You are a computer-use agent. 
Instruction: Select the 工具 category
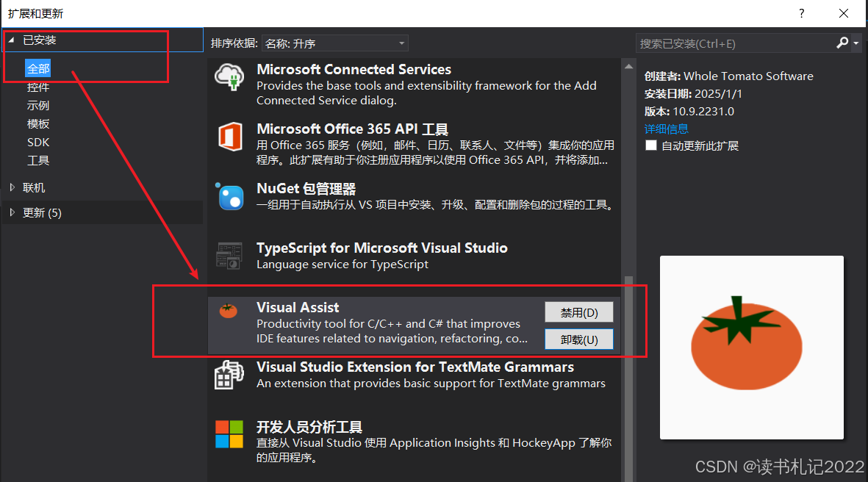pos(38,160)
